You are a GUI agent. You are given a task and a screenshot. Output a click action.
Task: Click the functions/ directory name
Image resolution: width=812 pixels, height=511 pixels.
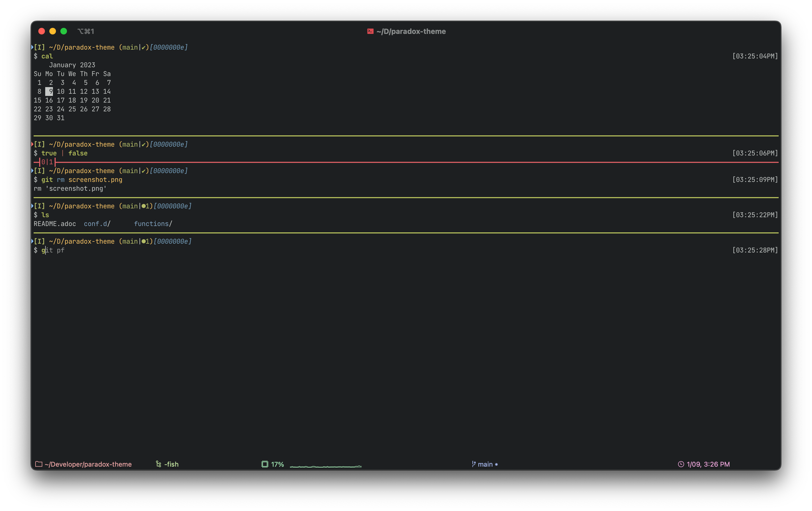click(153, 224)
